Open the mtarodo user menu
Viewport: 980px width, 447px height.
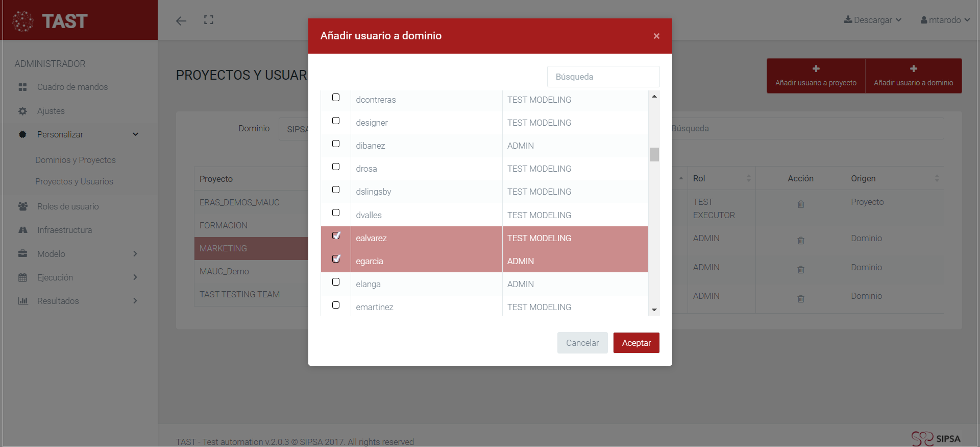click(x=945, y=20)
